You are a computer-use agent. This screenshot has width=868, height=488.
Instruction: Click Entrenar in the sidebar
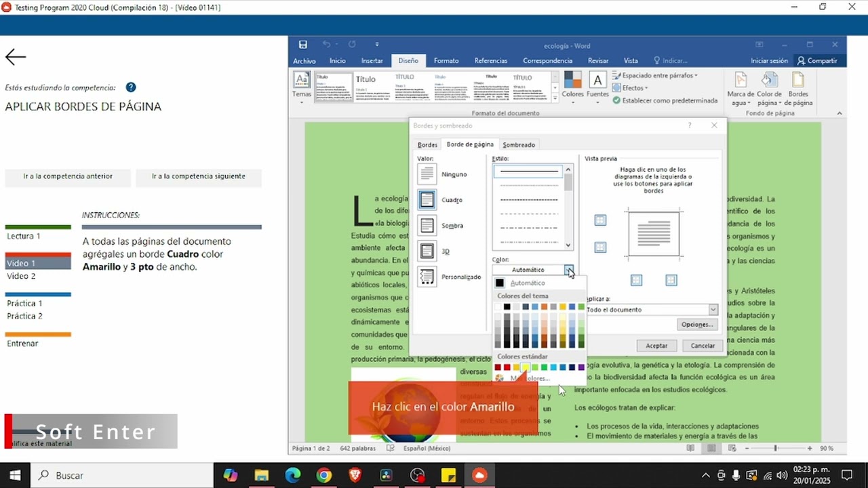tap(22, 344)
